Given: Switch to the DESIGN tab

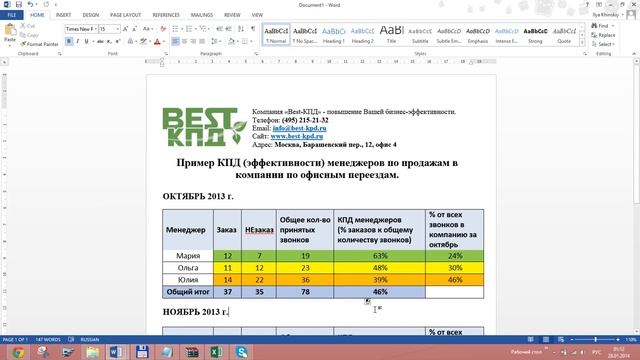Looking at the screenshot, I should pyautogui.click(x=91, y=15).
